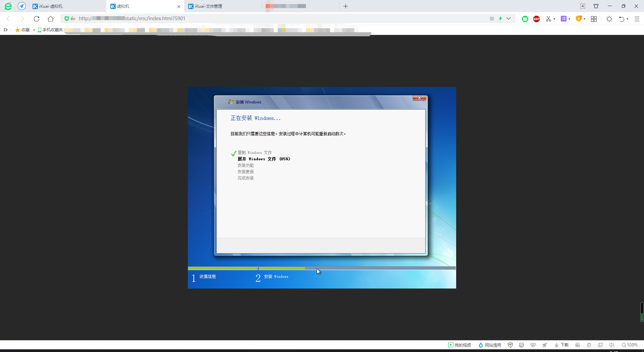Screen dimensions: 644x352
Task: Open the 收藏 favorites star button
Action: coord(22,30)
